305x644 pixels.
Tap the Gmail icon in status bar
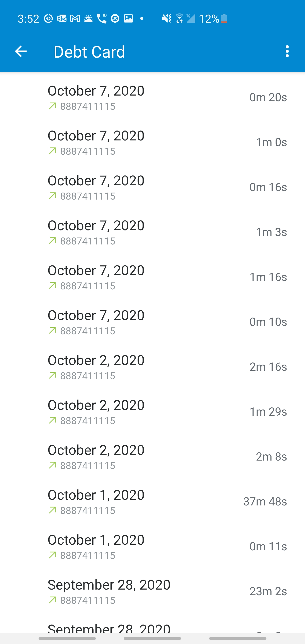(75, 18)
